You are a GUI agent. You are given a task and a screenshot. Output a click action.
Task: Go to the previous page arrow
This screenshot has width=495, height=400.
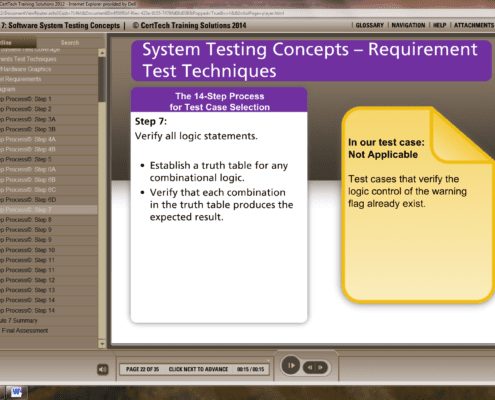[x=310, y=367]
